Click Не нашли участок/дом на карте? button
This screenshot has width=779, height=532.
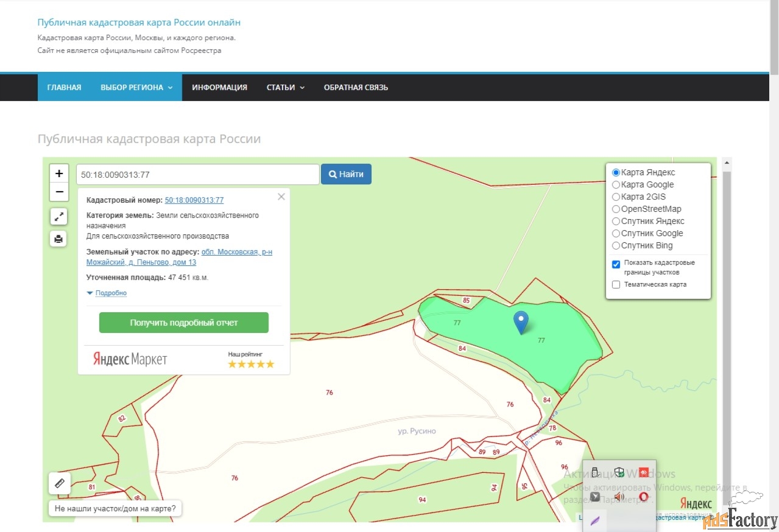pos(115,508)
